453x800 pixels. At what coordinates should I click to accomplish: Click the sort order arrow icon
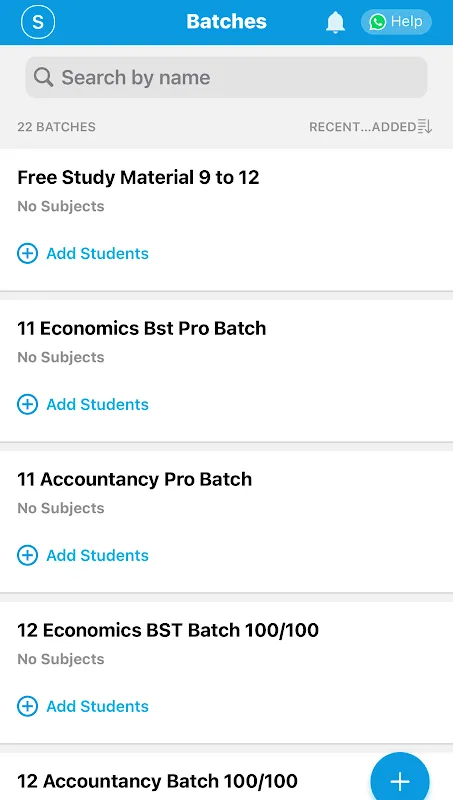(x=424, y=127)
